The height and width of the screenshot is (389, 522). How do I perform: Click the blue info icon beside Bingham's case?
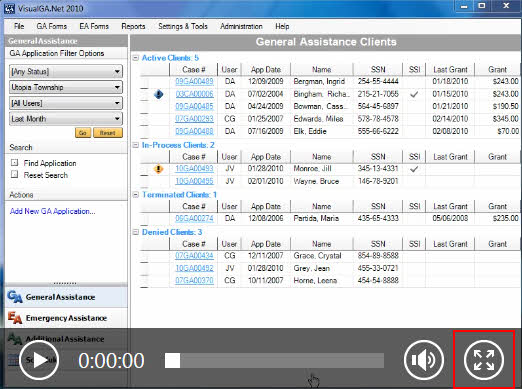pyautogui.click(x=159, y=94)
